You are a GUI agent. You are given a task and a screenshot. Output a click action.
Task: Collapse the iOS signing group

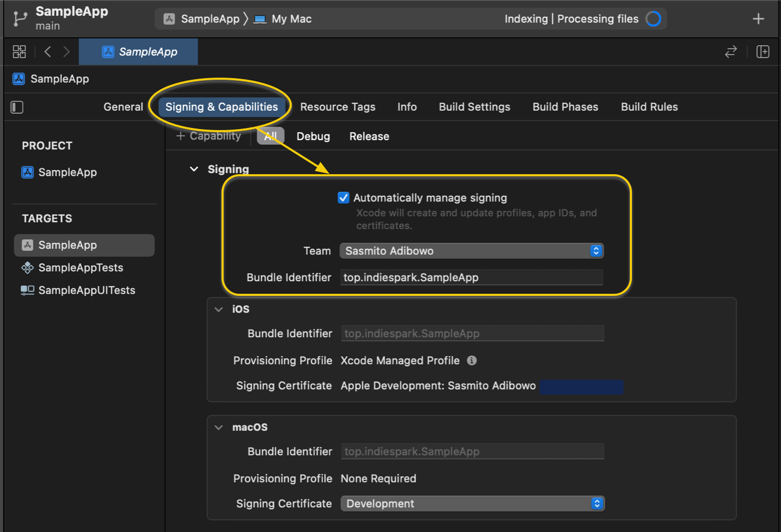point(219,310)
